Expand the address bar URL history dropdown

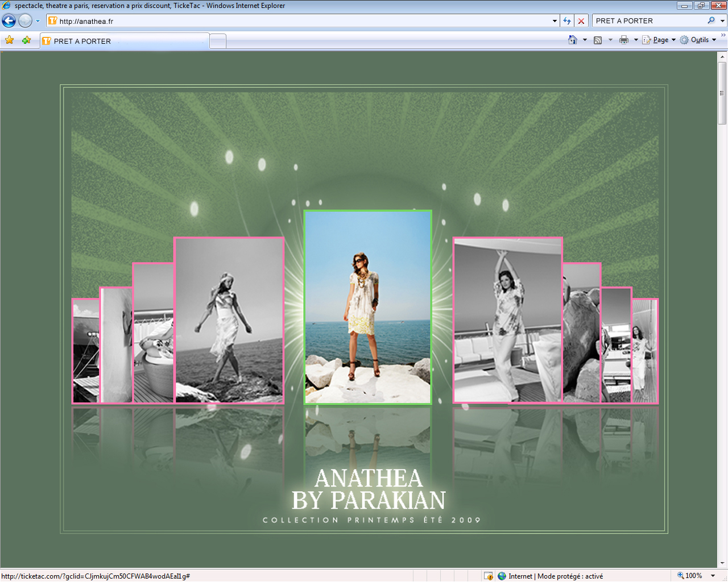(x=555, y=21)
